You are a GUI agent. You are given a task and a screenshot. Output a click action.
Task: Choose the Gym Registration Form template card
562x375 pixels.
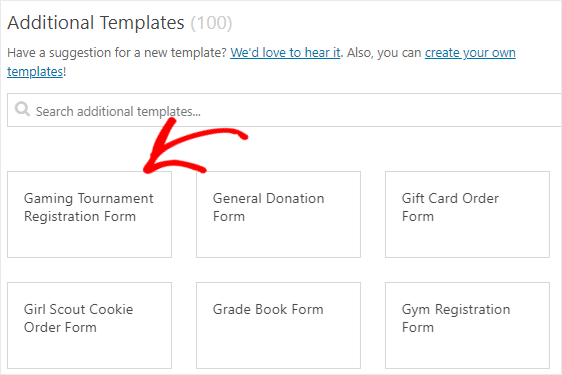467,326
